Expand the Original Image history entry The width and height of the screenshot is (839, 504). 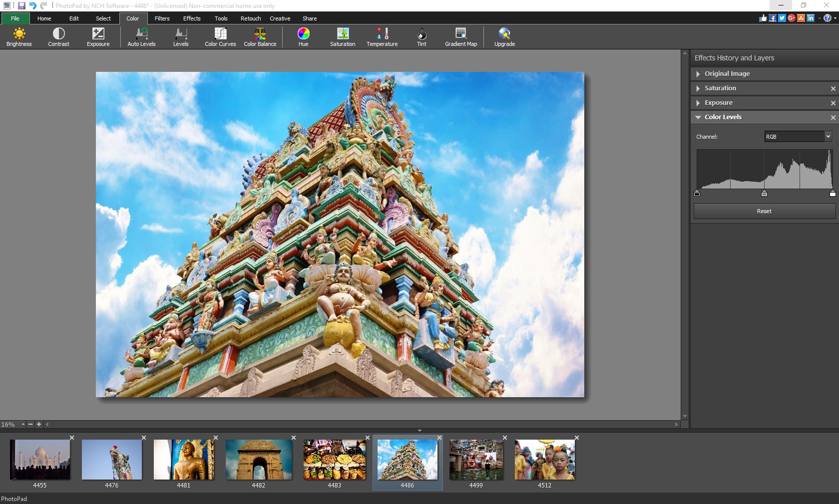(697, 74)
